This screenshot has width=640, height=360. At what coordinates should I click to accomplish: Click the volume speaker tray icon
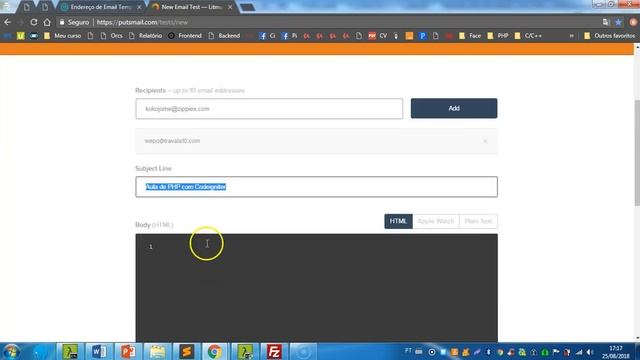coord(589,352)
